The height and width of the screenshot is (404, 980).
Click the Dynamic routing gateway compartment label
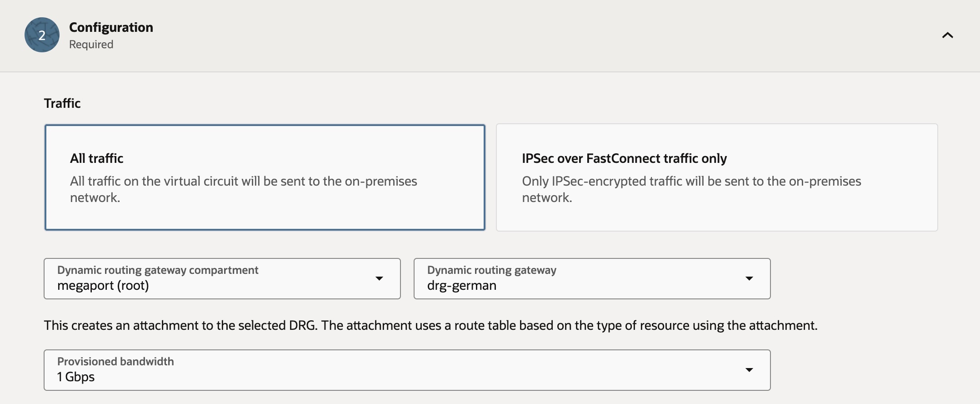point(157,270)
